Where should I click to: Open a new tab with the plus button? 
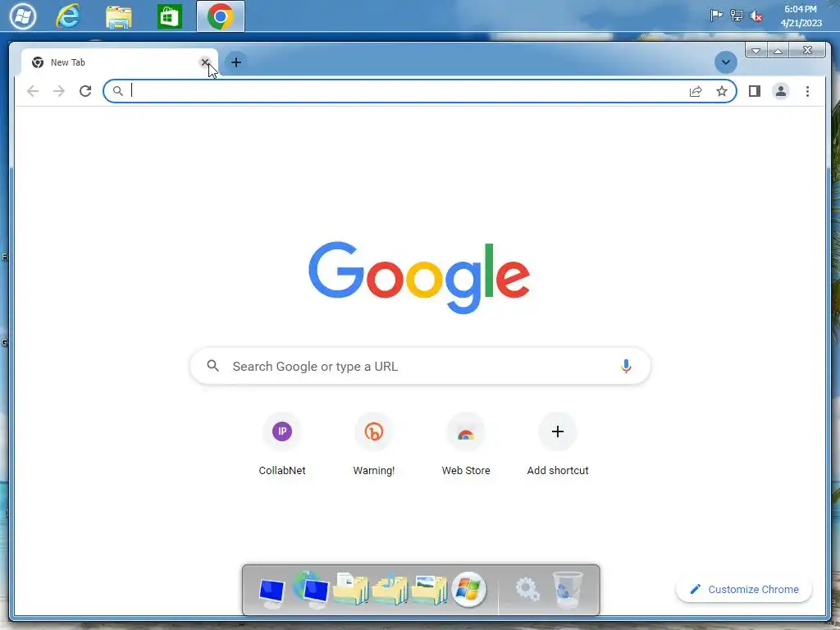235,62
